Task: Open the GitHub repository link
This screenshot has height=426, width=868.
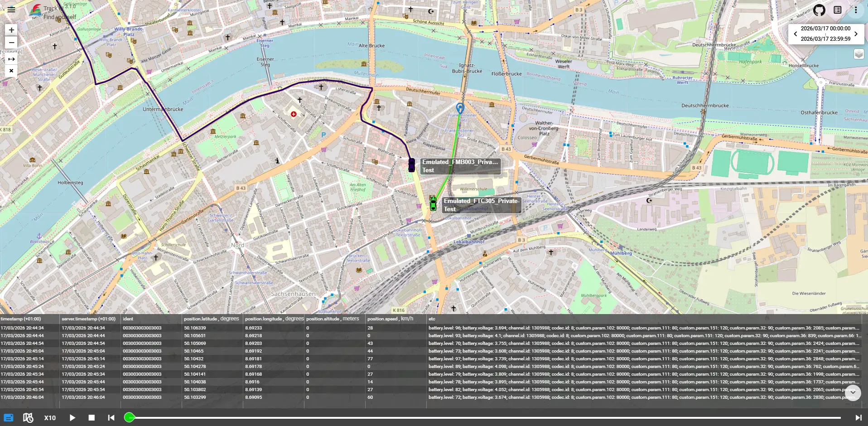Action: (819, 10)
